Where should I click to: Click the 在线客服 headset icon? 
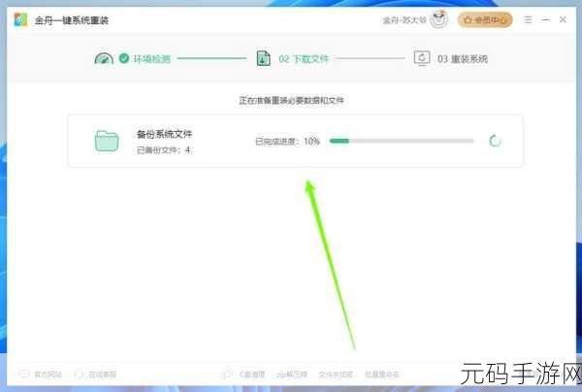point(79,374)
